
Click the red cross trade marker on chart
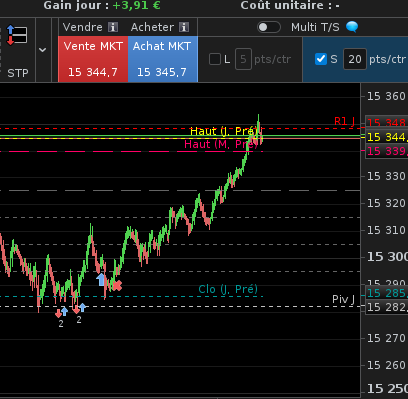(x=117, y=286)
